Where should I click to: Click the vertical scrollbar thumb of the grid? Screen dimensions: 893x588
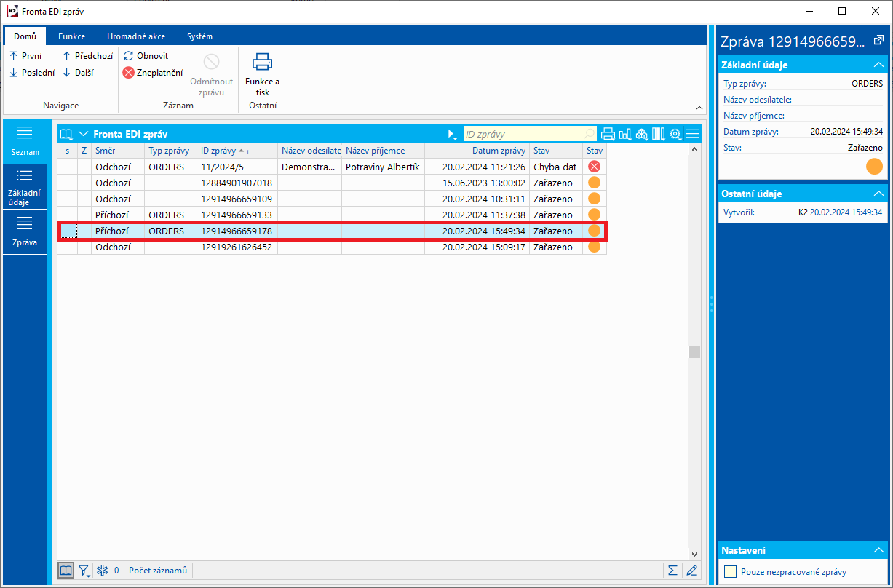pos(695,351)
